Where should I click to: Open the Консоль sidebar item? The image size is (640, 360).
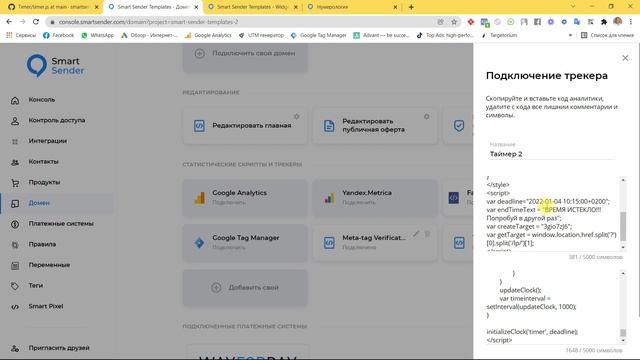pos(42,100)
